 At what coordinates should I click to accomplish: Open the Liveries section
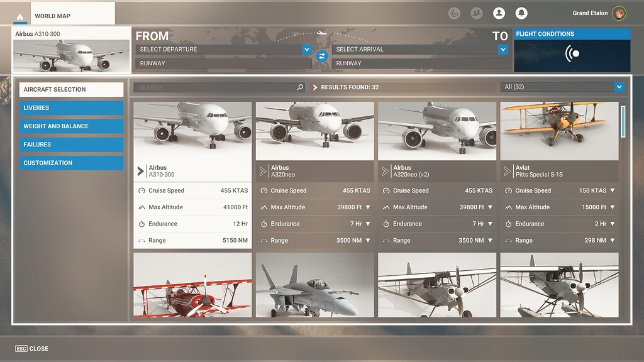(71, 107)
